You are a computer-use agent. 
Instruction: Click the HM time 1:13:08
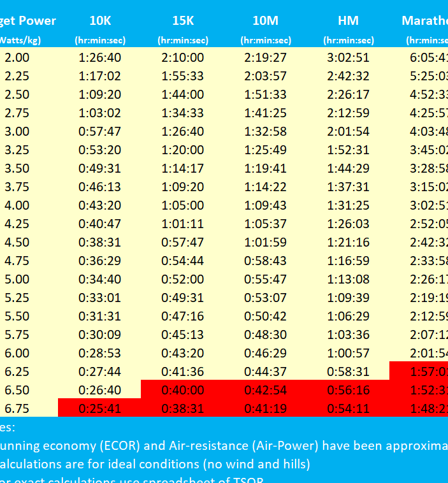pos(349,279)
